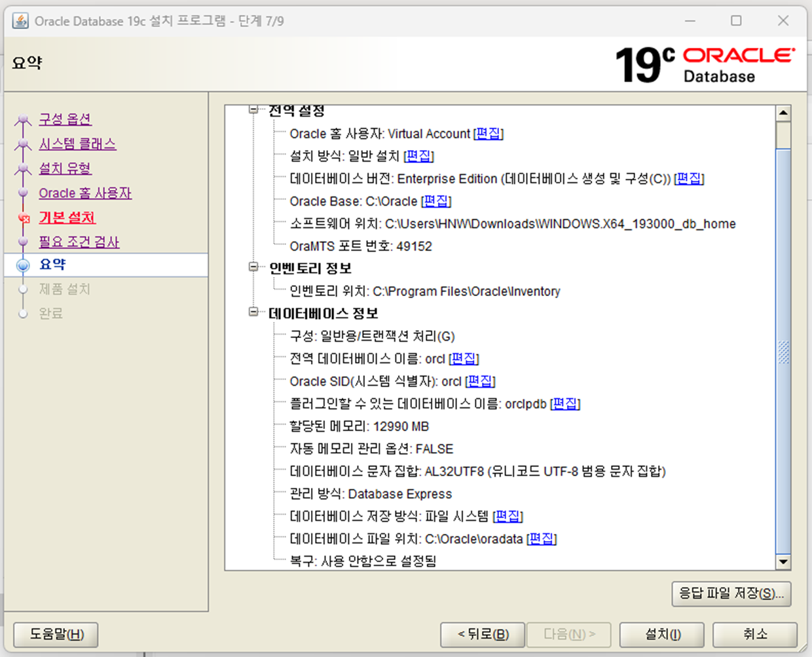Edit Oracle Base C:\Oracle
Viewport: 812px width, 657px height.
436,201
